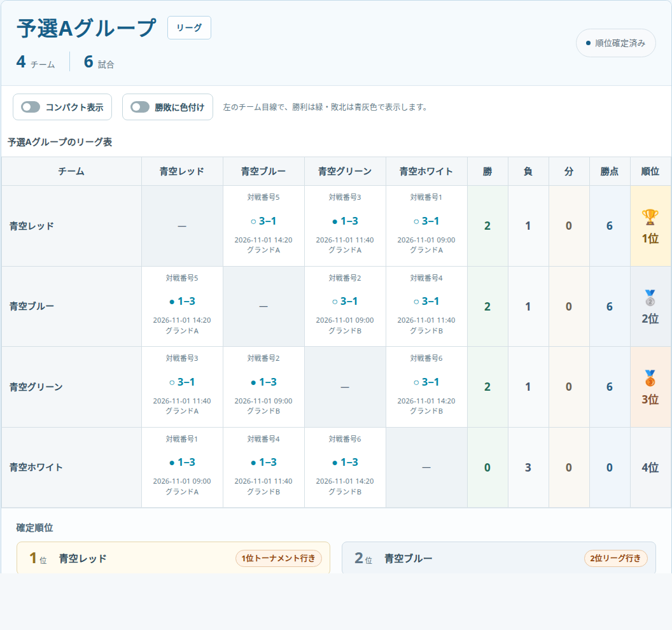
Task: Open 対戦番号1 score in the 青空ホワイト row
Action: coord(182,463)
